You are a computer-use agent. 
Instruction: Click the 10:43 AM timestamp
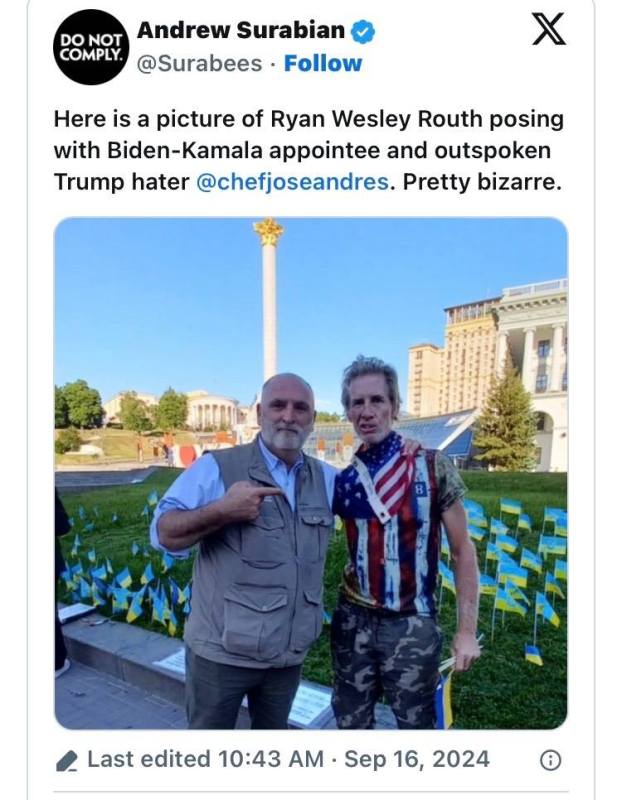pyautogui.click(x=271, y=759)
